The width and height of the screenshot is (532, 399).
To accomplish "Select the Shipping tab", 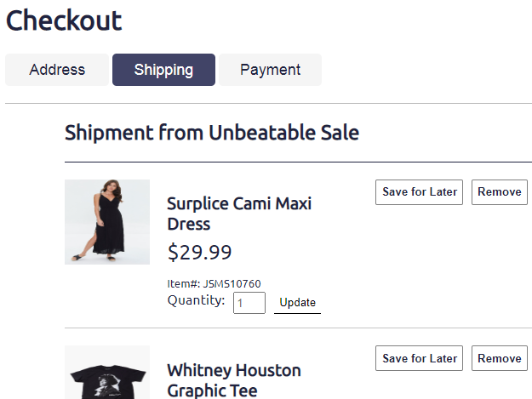I will [163, 70].
